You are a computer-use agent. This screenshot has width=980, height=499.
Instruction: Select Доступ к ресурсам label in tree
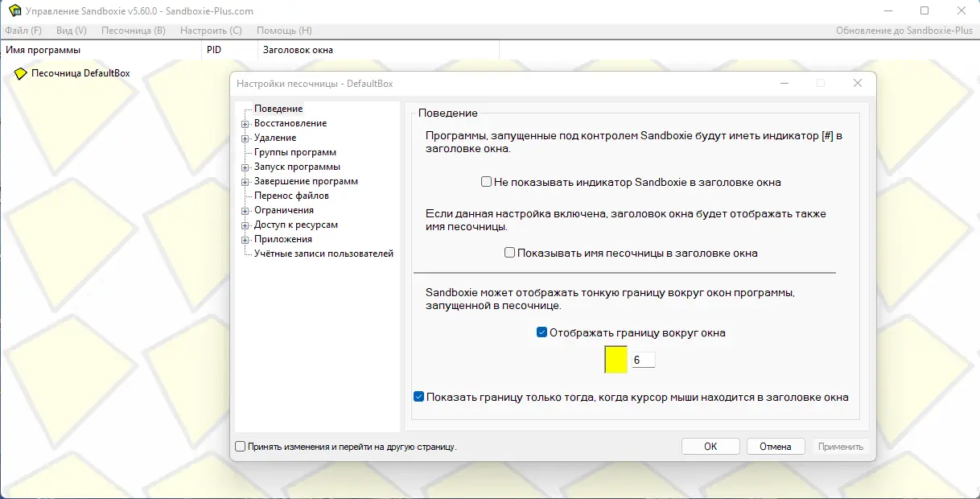coord(296,225)
